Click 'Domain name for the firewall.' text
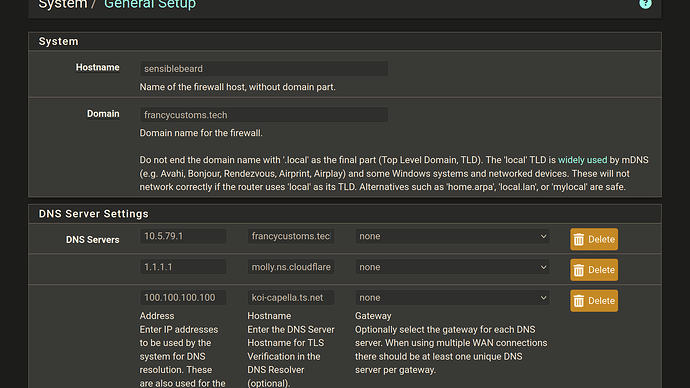The image size is (690, 388). [x=201, y=133]
